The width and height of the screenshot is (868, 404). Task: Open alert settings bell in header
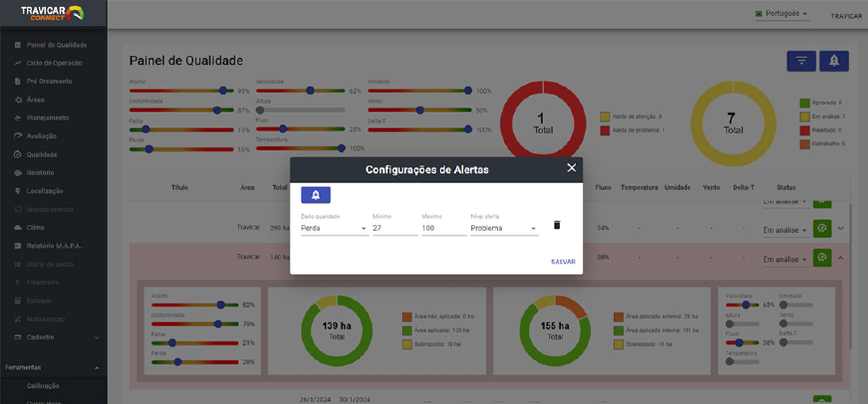tap(834, 61)
